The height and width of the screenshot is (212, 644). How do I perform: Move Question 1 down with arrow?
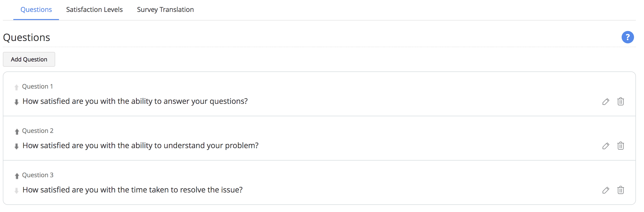point(16,102)
